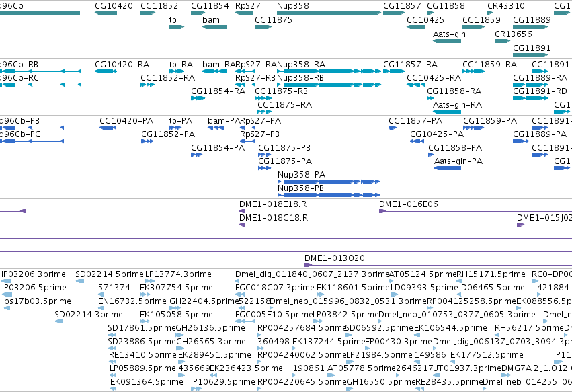Select the IP10629.5prime EST

(196, 389)
